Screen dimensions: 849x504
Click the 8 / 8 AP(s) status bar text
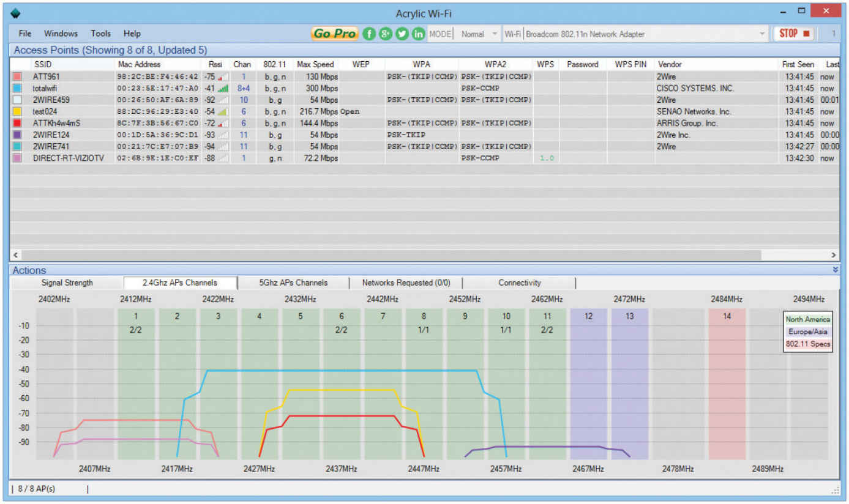38,489
